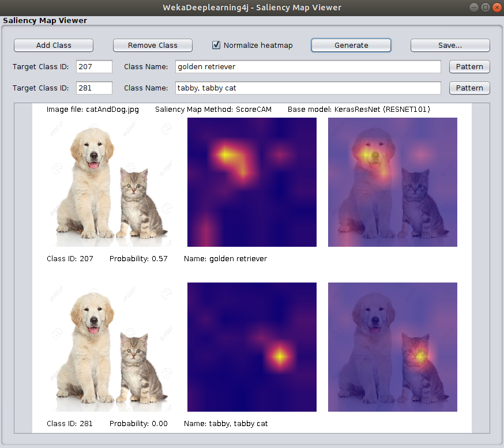The height and width of the screenshot is (448, 504).
Task: Click the Remove Class button
Action: 153,46
